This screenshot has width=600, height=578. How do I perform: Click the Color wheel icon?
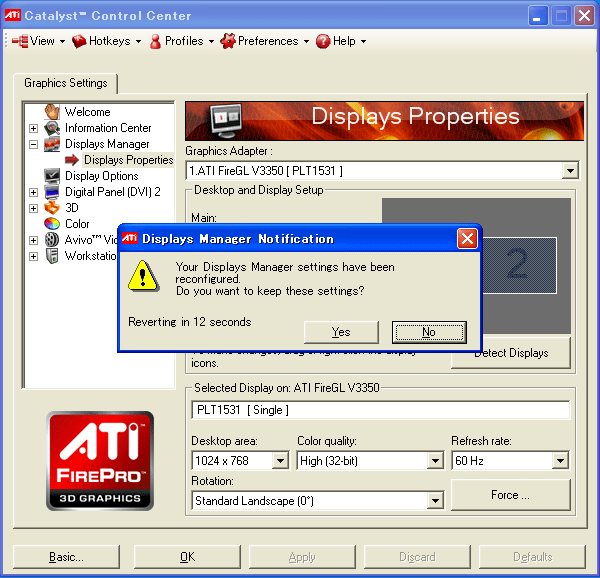coord(52,223)
